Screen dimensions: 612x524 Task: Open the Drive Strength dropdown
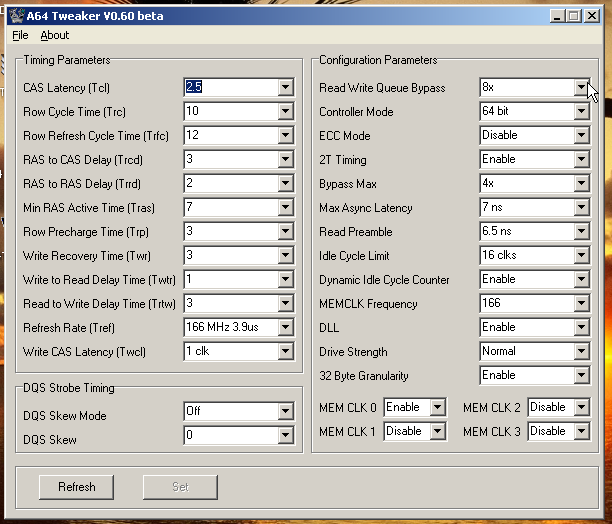pos(582,351)
